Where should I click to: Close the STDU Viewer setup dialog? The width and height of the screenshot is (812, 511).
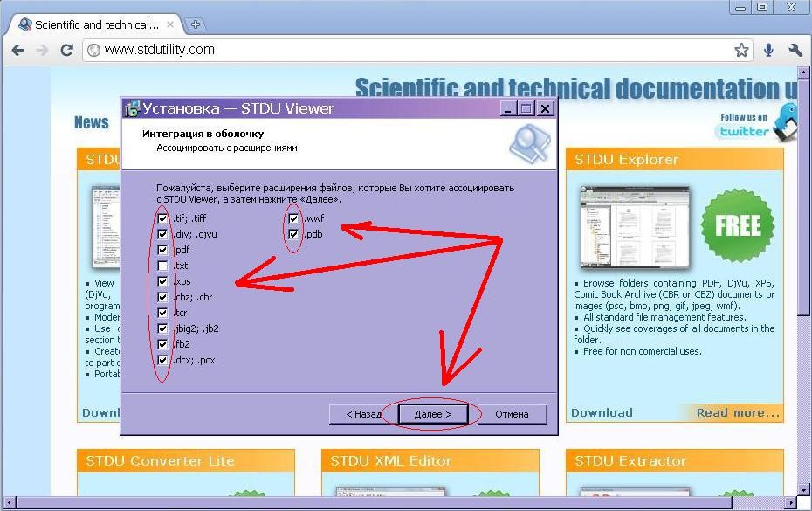pyautogui.click(x=546, y=108)
